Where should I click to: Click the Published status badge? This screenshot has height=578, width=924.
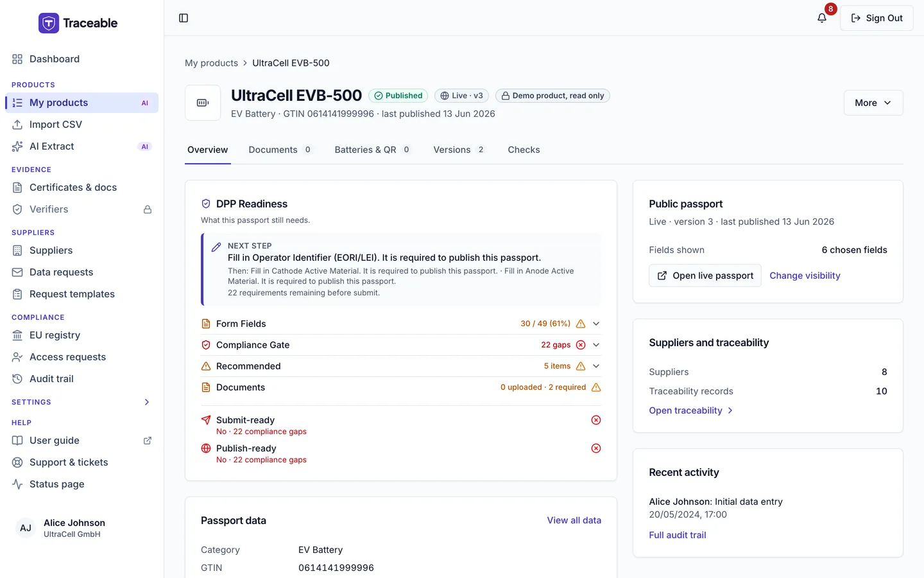[x=398, y=96]
